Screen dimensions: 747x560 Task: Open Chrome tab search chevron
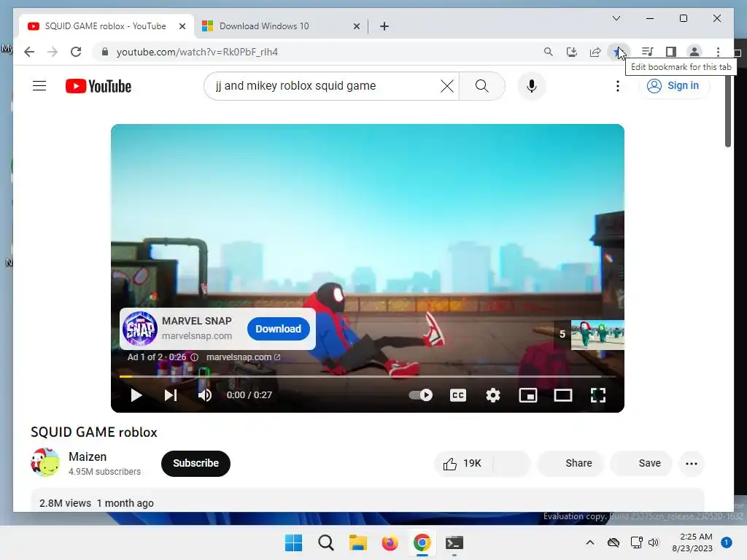pos(616,18)
